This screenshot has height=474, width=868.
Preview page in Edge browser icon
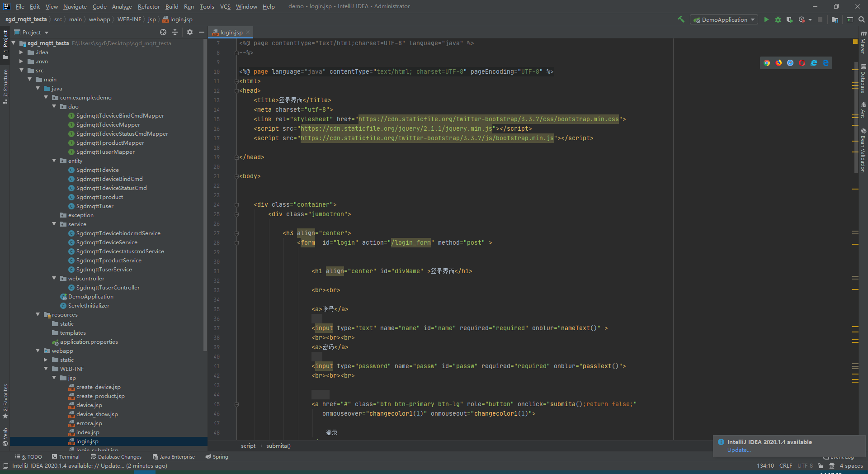coord(826,63)
